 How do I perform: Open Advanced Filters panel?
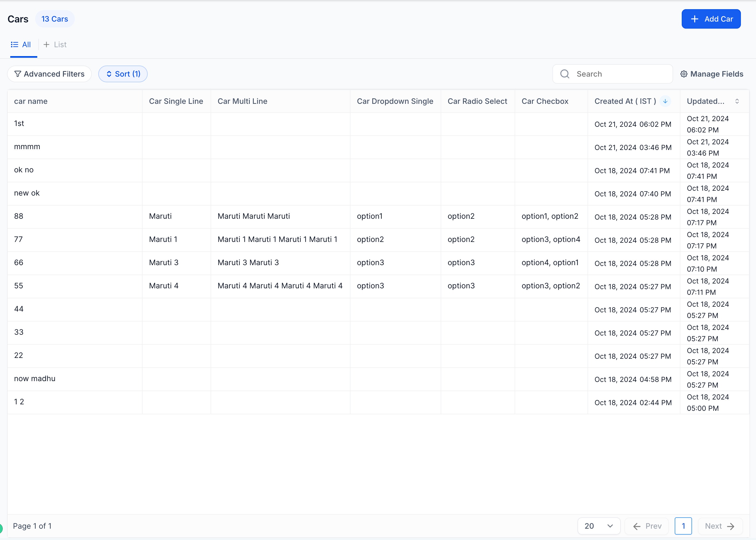[50, 74]
